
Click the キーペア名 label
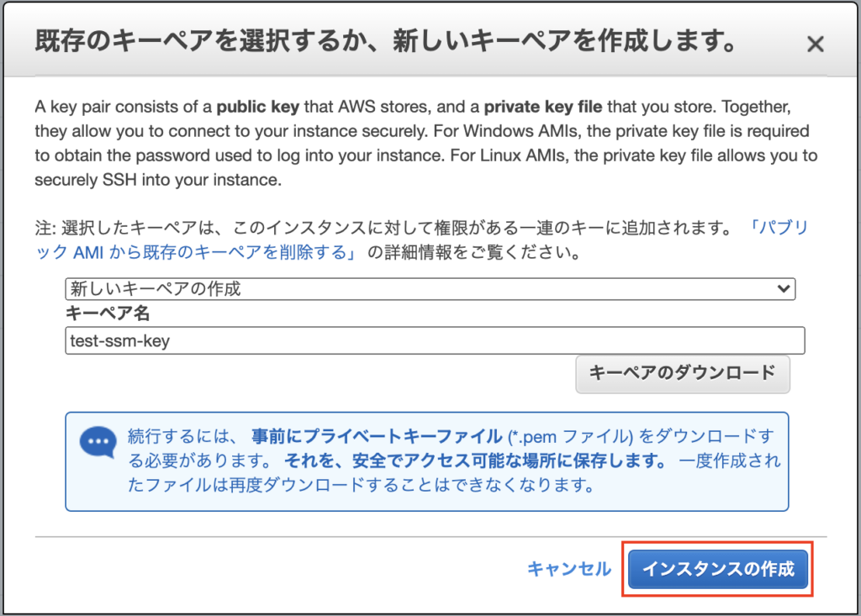click(108, 313)
